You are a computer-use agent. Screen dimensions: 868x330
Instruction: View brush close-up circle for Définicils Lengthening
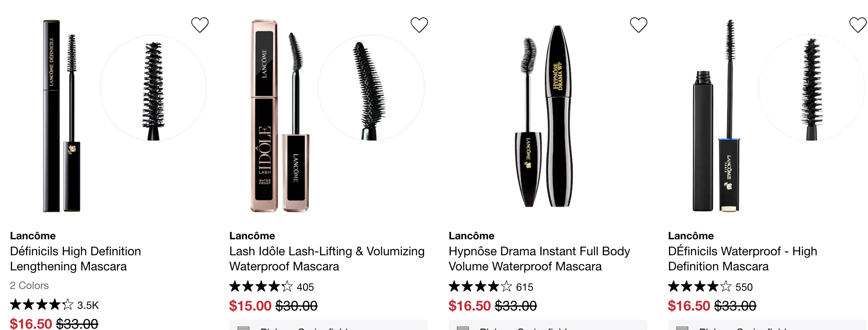[x=153, y=88]
